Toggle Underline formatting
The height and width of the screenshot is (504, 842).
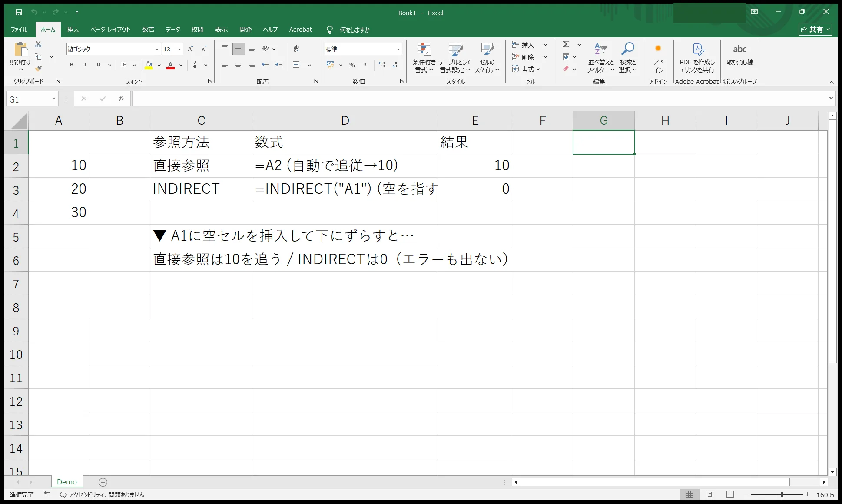[99, 65]
